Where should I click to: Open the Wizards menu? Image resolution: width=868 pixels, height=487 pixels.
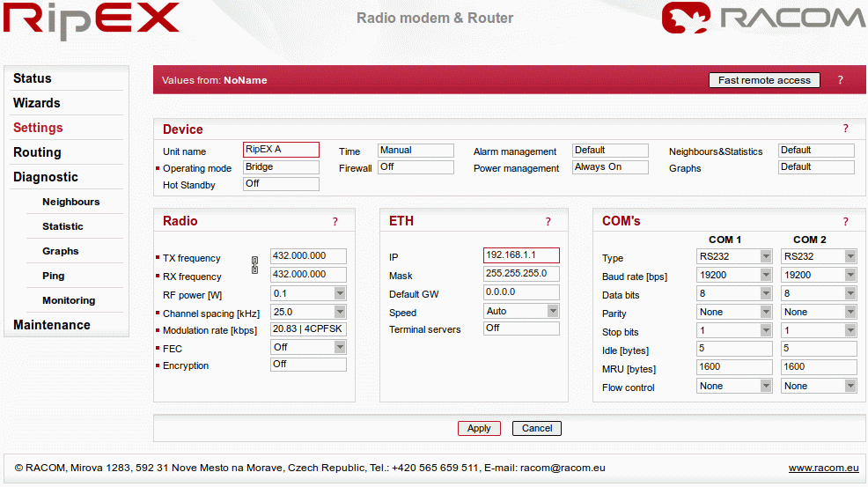[x=37, y=103]
